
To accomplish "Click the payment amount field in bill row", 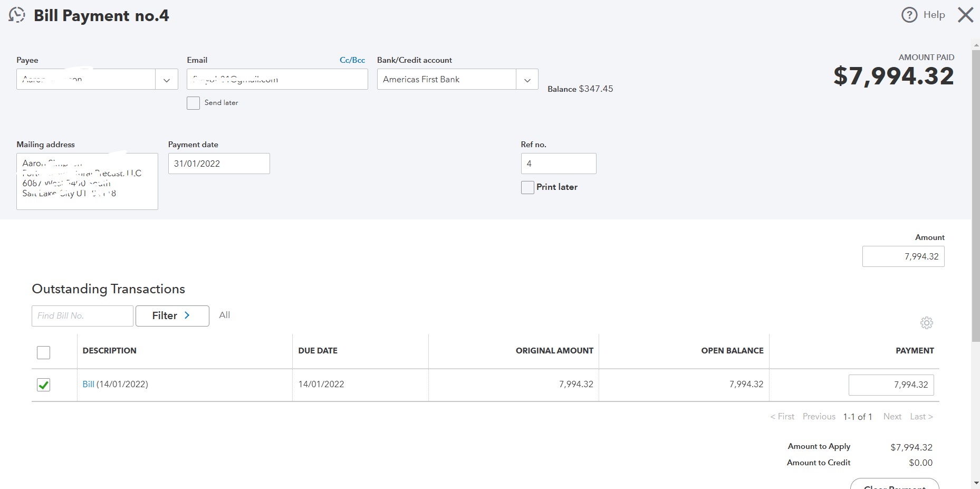I will 891,385.
